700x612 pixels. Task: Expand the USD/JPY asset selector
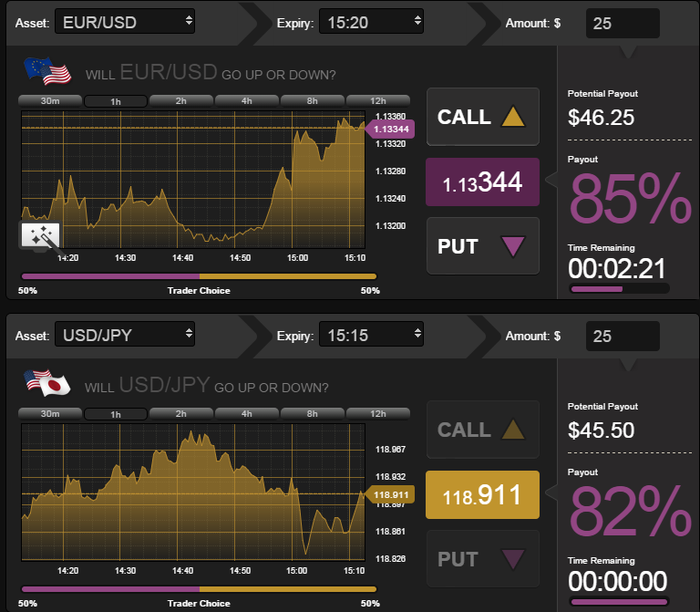pos(125,335)
